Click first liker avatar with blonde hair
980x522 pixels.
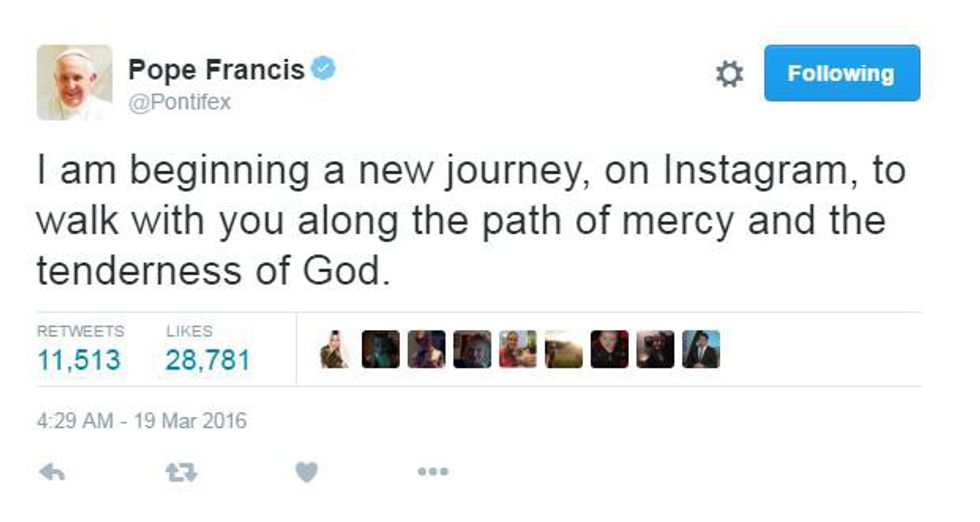pyautogui.click(x=334, y=350)
